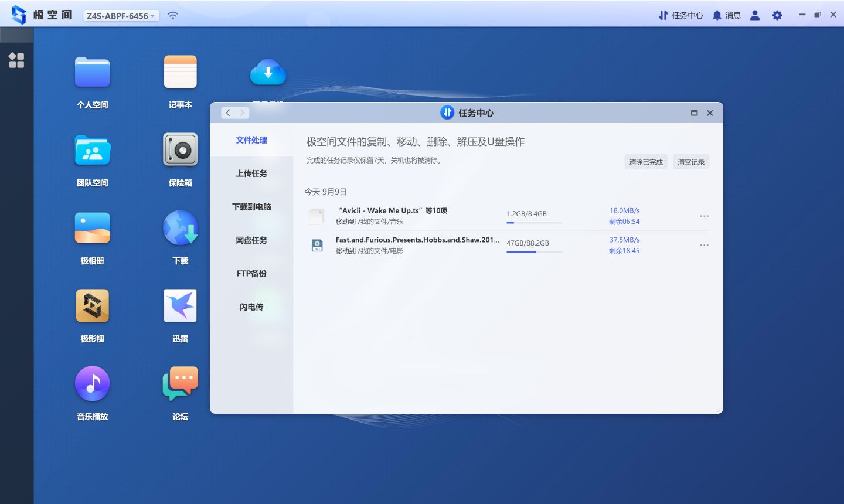Open the 音乐播放 music player
The width and height of the screenshot is (844, 504).
pos(92,383)
